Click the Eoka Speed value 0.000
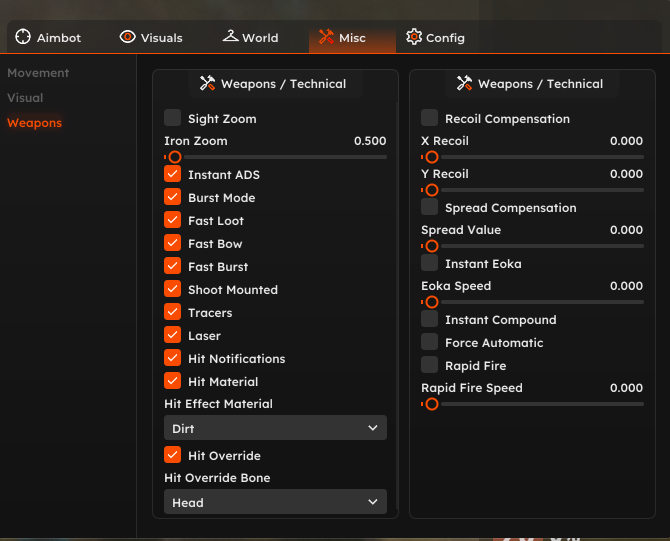The height and width of the screenshot is (541, 670). coord(626,286)
